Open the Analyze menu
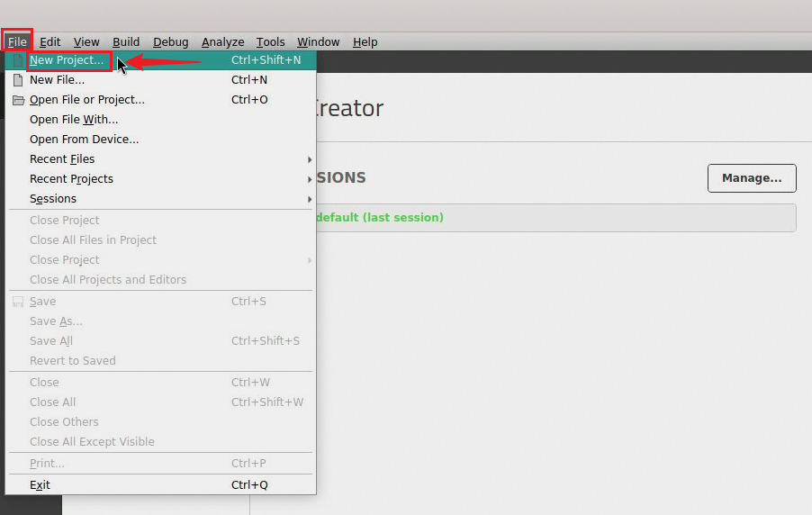 tap(222, 42)
